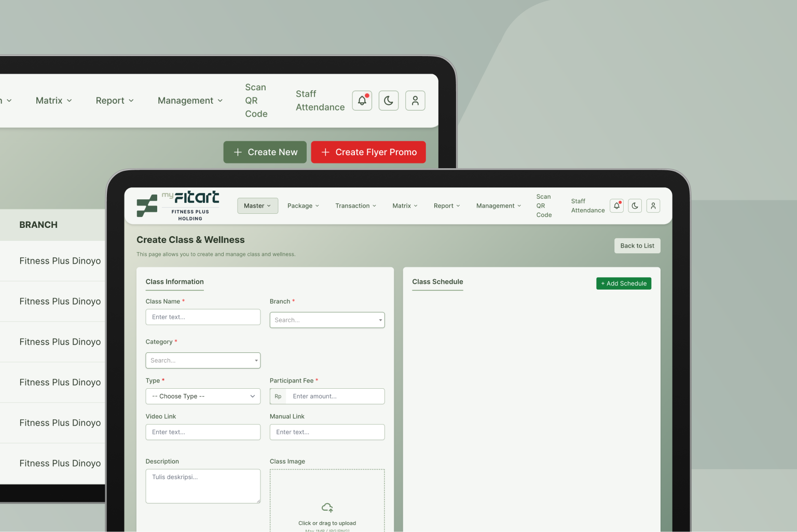
Task: Focus the Class Name text field
Action: [x=203, y=317]
